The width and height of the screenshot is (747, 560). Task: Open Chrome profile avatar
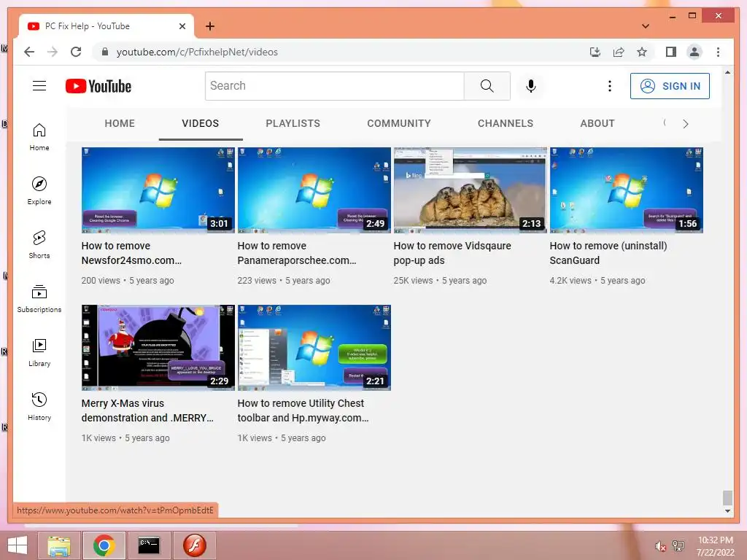694,52
